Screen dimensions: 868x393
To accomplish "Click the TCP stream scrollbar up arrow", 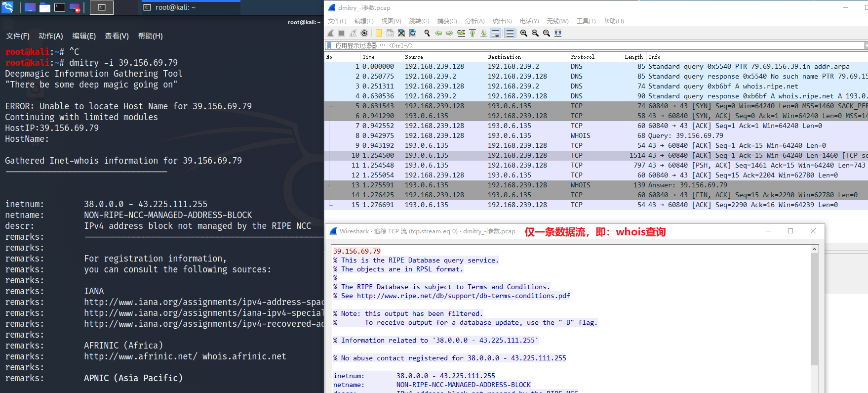I will coord(814,249).
